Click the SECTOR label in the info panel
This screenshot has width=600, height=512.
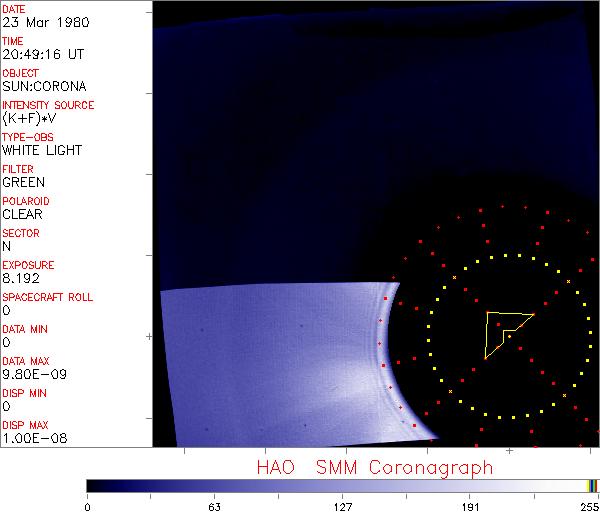20,233
